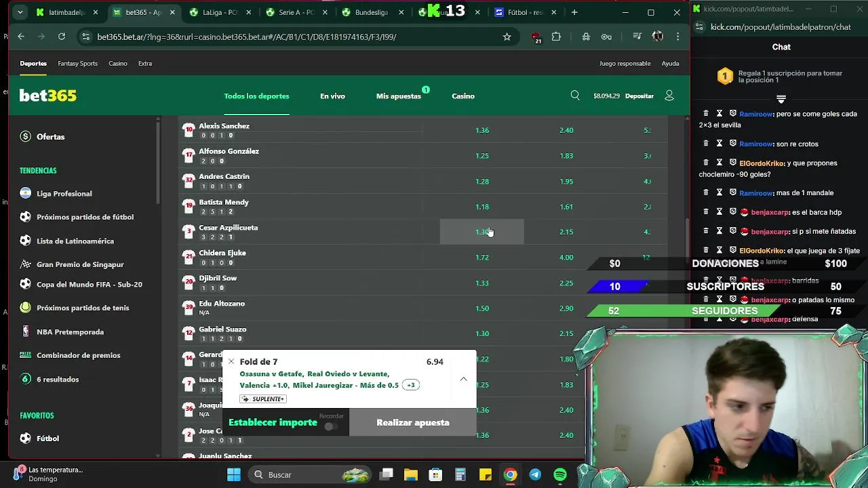Open Combinador de premios

(78, 355)
